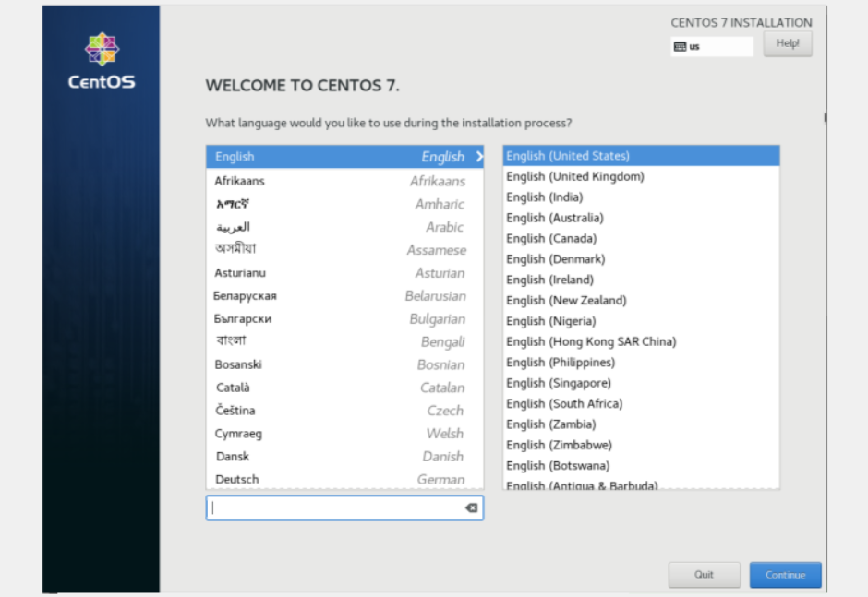Select Dansk in the language list
Screen dimensions: 868x597
tap(344, 457)
